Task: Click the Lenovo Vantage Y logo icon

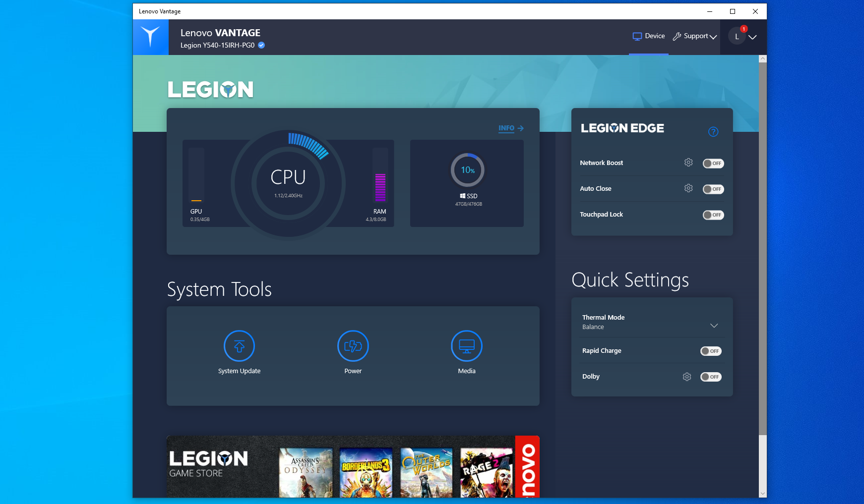Action: 150,37
